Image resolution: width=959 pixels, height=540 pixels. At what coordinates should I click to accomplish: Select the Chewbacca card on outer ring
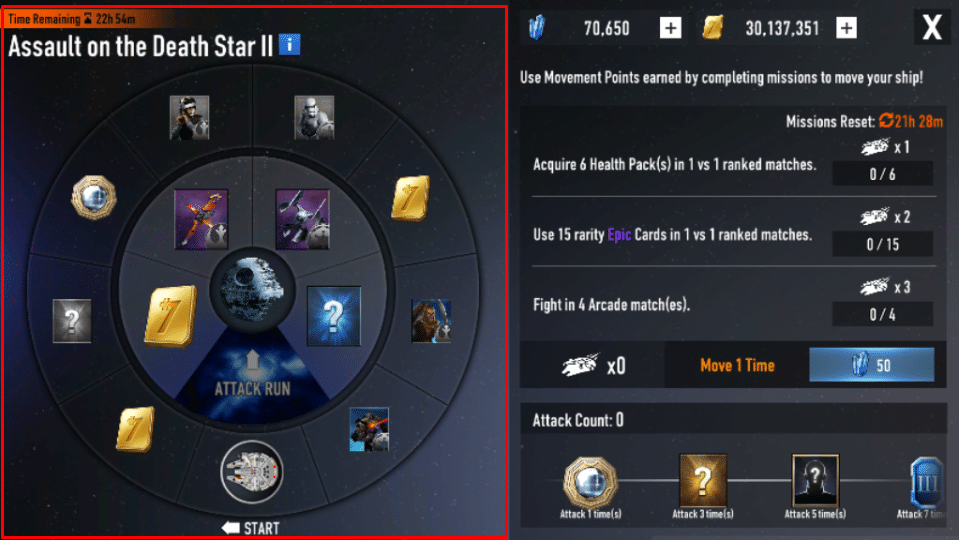(431, 320)
